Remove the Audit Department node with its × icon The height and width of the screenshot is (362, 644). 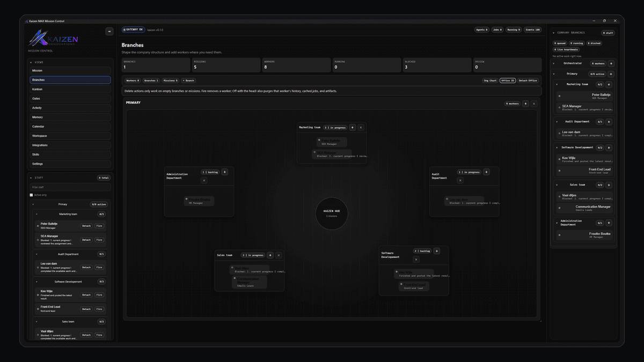click(460, 180)
